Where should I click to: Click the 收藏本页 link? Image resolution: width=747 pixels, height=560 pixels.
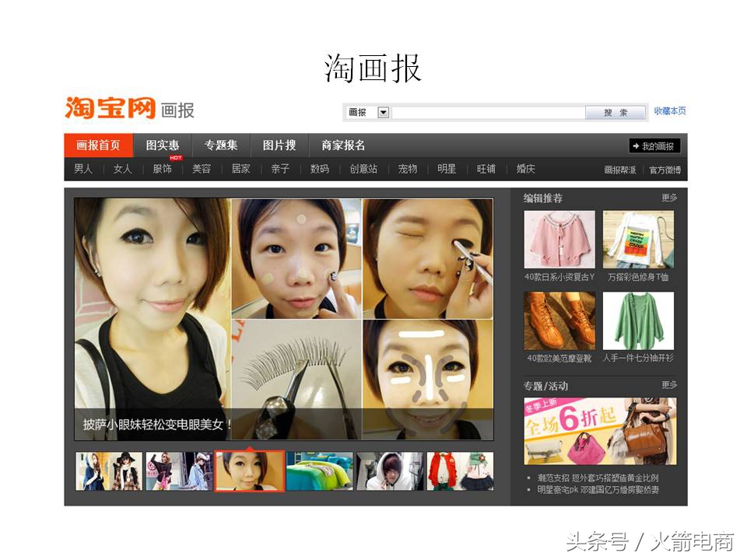pos(669,111)
